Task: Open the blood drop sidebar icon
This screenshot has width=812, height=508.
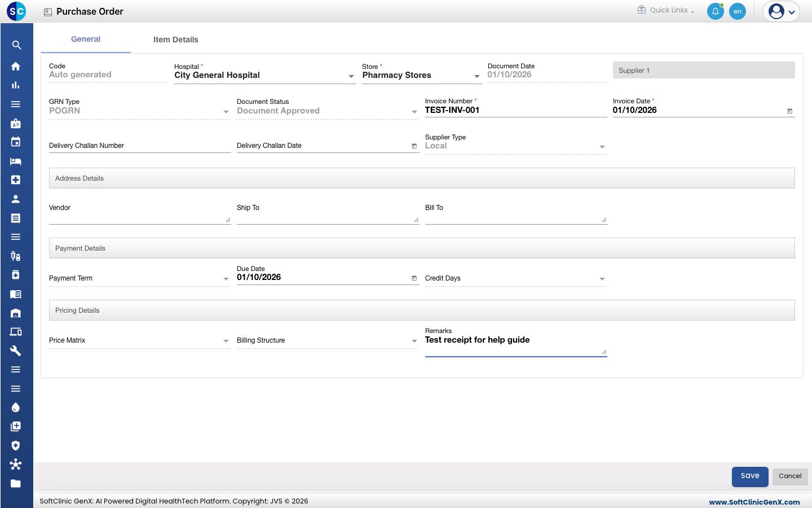Action: tap(16, 408)
